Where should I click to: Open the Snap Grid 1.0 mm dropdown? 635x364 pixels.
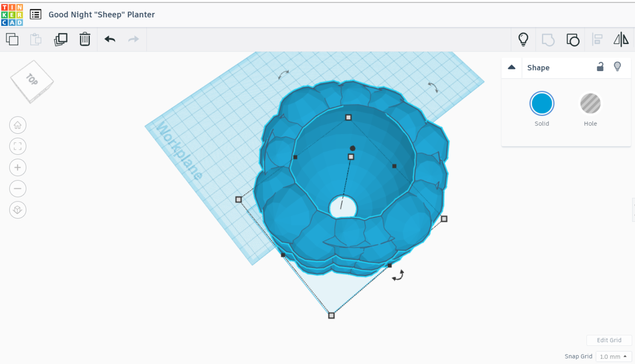pos(614,356)
